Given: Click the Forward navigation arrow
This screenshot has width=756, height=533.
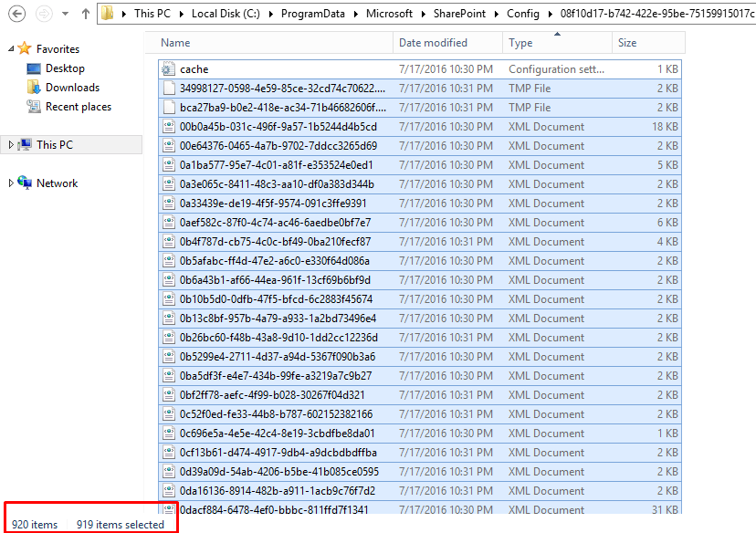Looking at the screenshot, I should (44, 14).
